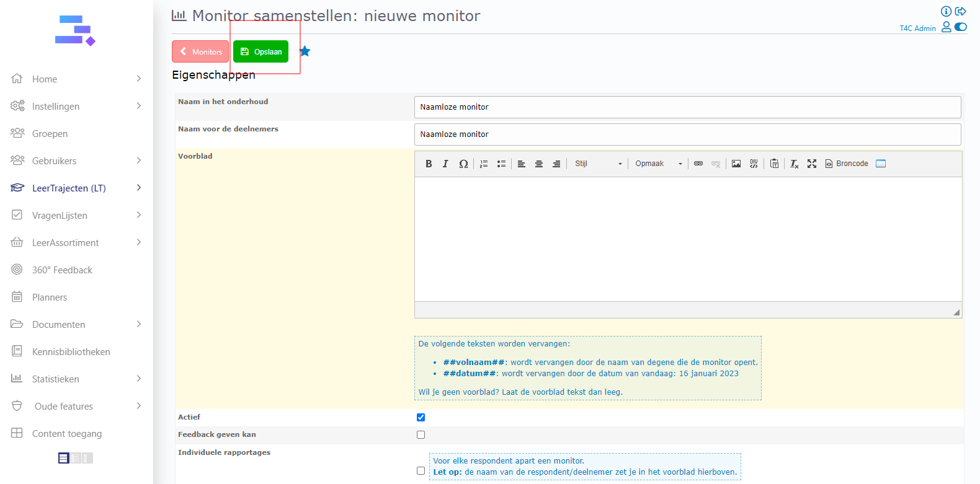This screenshot has height=484, width=980.
Task: Open Planners in the sidebar
Action: 50,297
